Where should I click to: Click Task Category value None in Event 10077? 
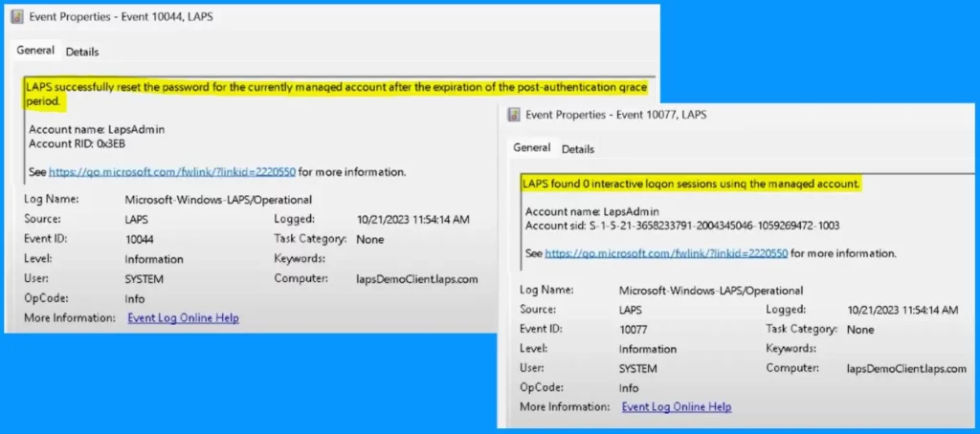click(x=860, y=330)
